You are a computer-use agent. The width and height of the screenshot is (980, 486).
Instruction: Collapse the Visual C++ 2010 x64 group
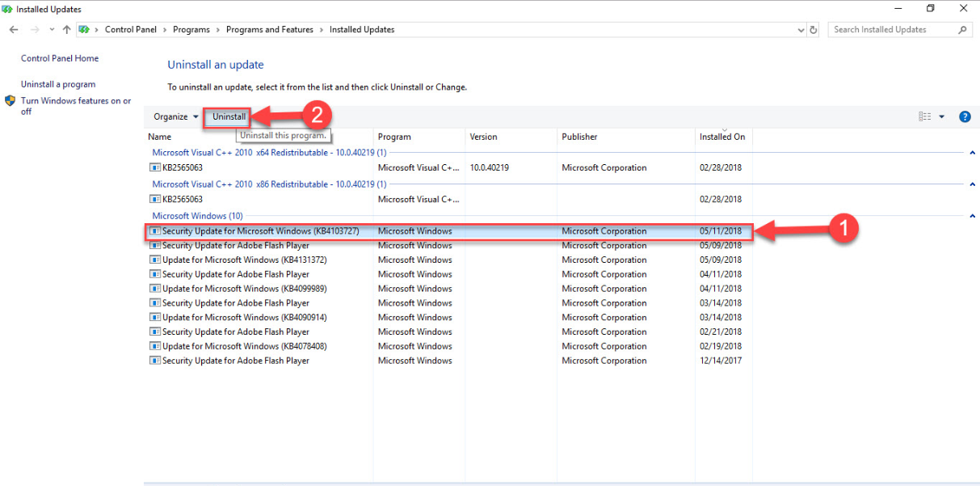tap(972, 152)
